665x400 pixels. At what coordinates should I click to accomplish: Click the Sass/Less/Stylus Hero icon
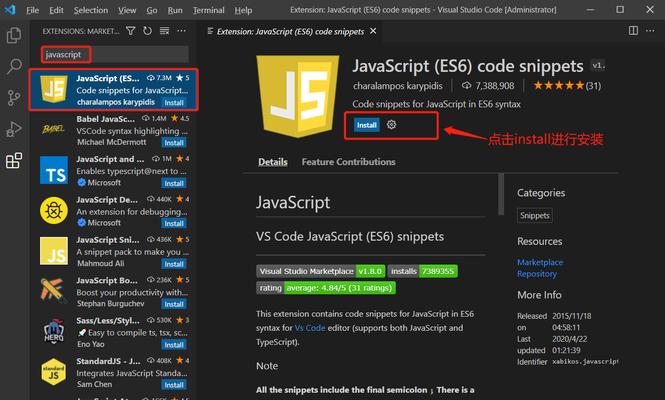54,331
